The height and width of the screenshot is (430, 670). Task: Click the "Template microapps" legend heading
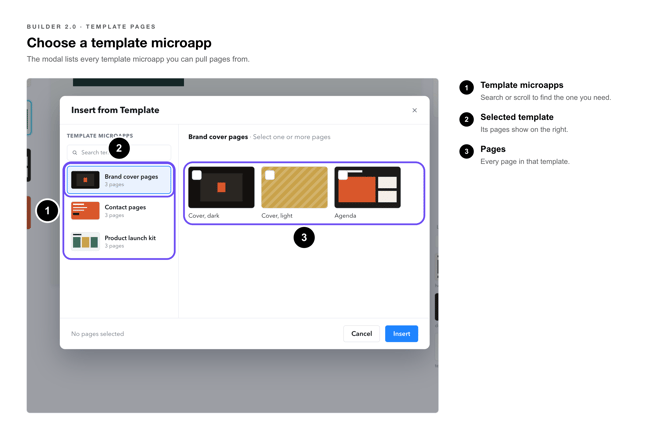tap(522, 85)
